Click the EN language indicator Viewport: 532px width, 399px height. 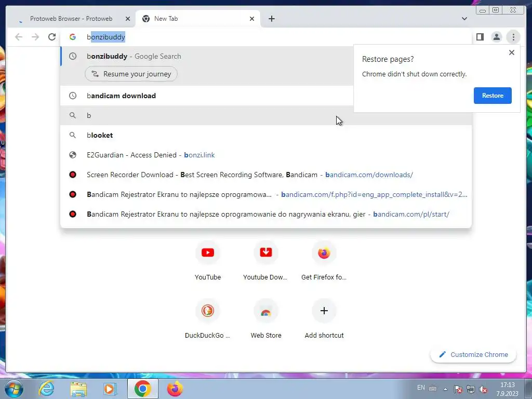(x=421, y=388)
